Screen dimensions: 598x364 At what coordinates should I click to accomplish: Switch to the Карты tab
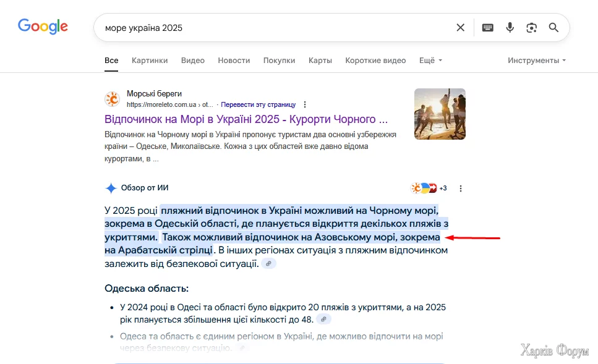pyautogui.click(x=320, y=60)
